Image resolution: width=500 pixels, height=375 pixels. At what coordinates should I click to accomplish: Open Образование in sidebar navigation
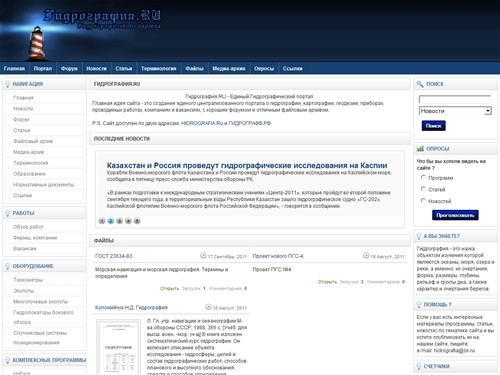tap(29, 174)
